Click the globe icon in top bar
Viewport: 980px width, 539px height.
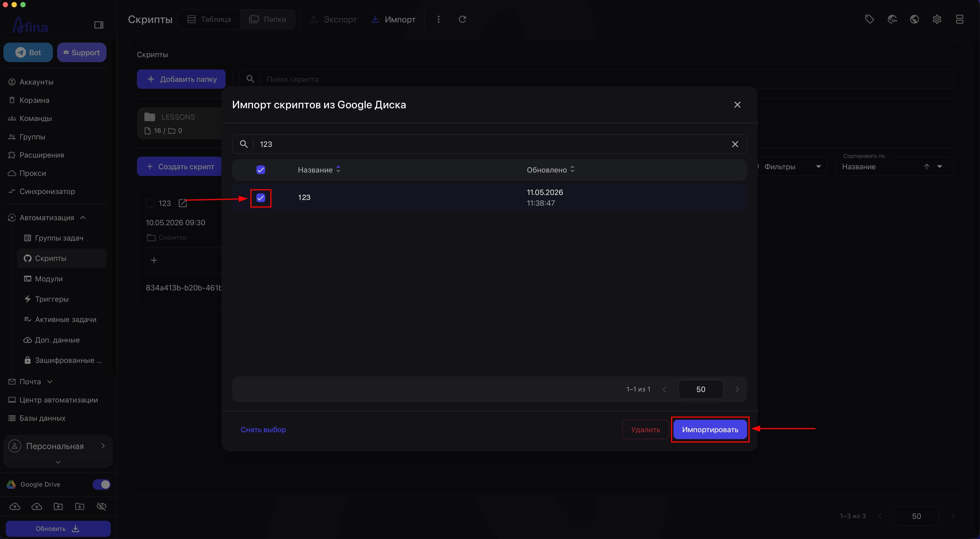pos(915,19)
